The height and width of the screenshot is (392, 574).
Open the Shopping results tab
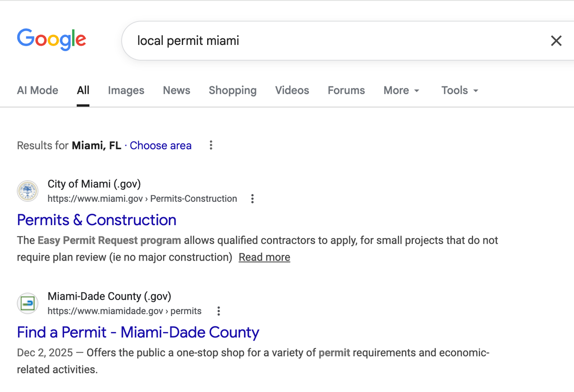[x=232, y=90]
